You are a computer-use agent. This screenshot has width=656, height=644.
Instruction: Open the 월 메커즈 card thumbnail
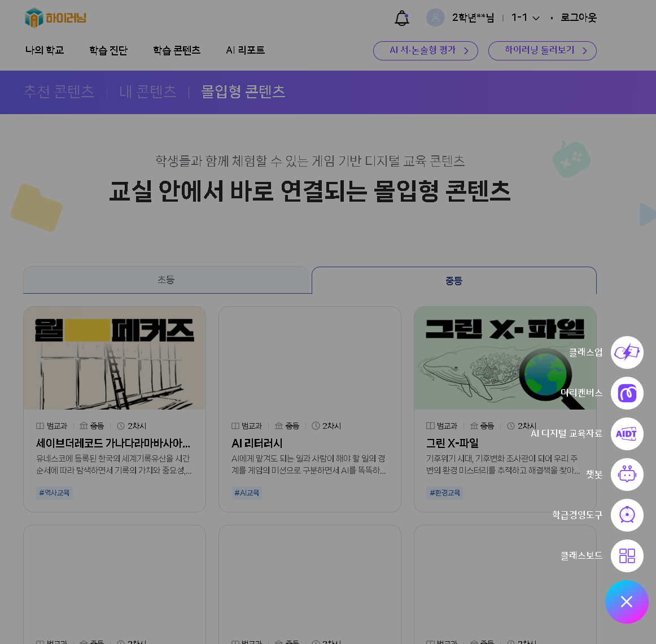point(115,358)
